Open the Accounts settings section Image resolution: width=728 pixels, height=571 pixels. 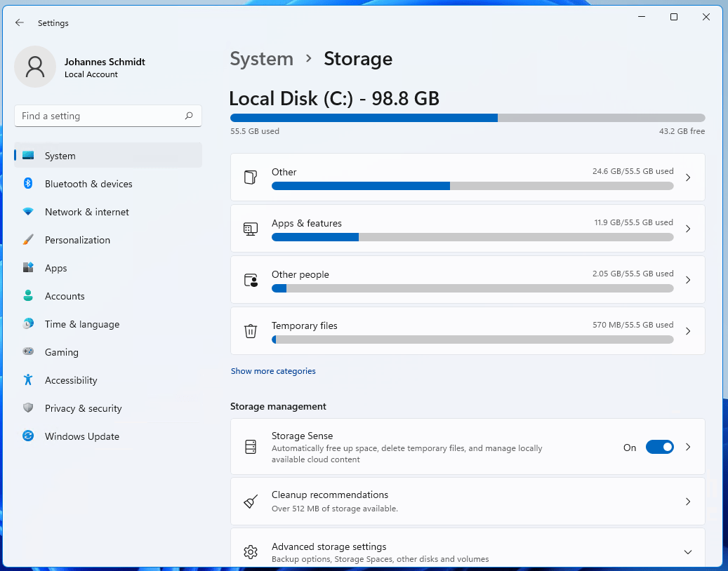tap(65, 296)
